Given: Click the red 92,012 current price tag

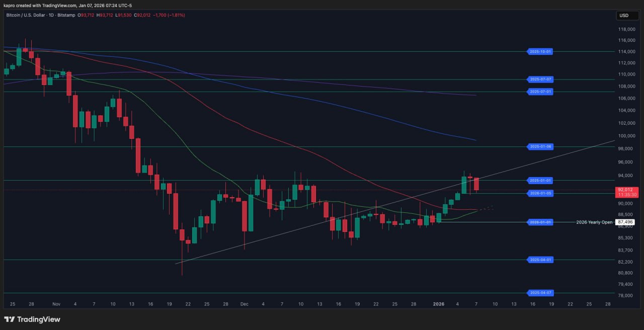Looking at the screenshot, I should click(x=627, y=192).
